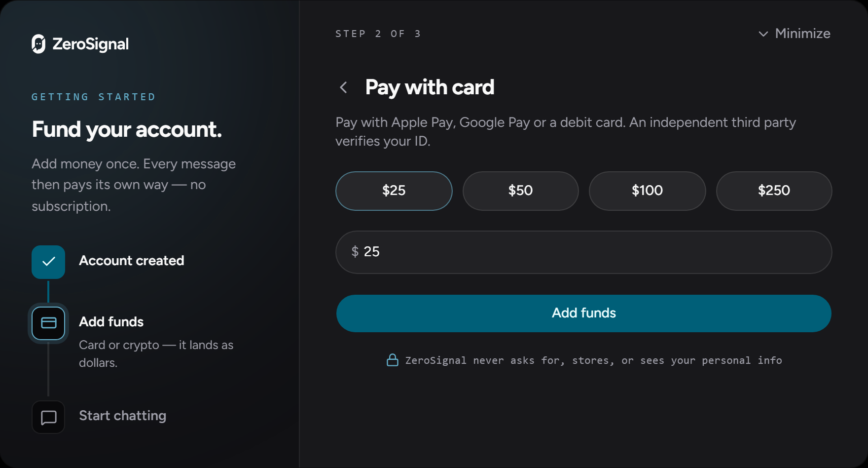Select the $50 preset amount
The image size is (868, 468).
[x=521, y=191]
